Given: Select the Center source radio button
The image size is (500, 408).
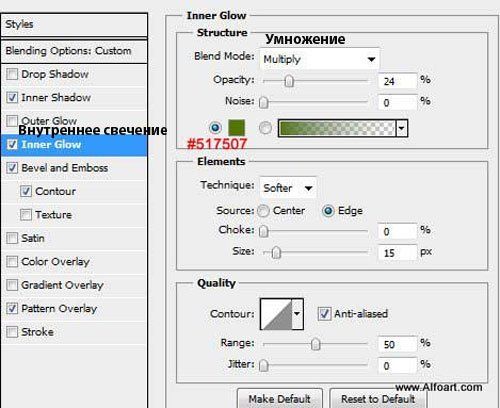Looking at the screenshot, I should (x=263, y=211).
